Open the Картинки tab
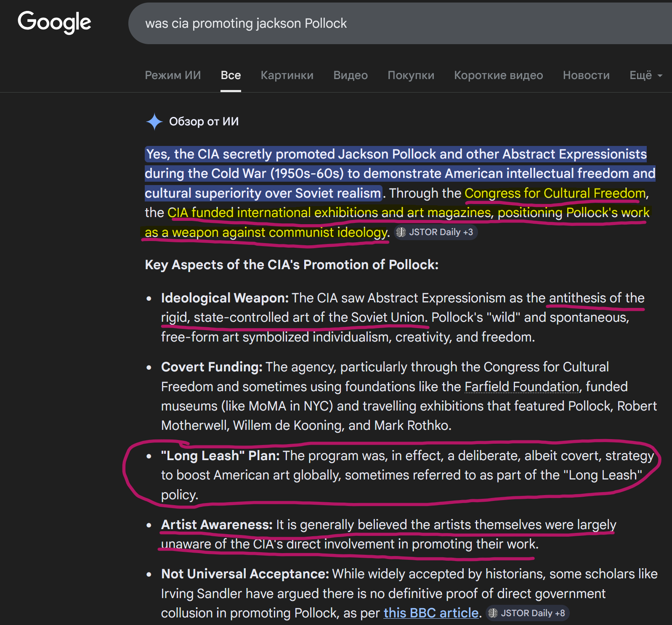 click(287, 75)
